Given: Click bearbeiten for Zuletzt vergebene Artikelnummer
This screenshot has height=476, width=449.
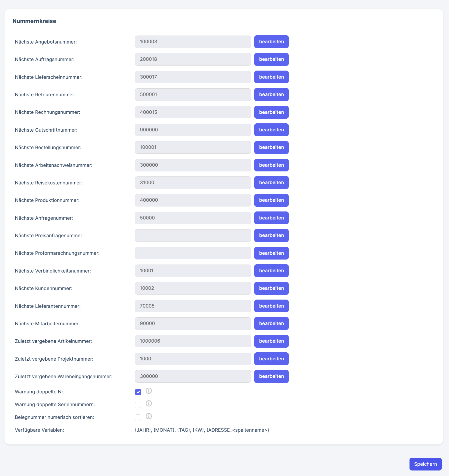Looking at the screenshot, I should click(x=271, y=341).
